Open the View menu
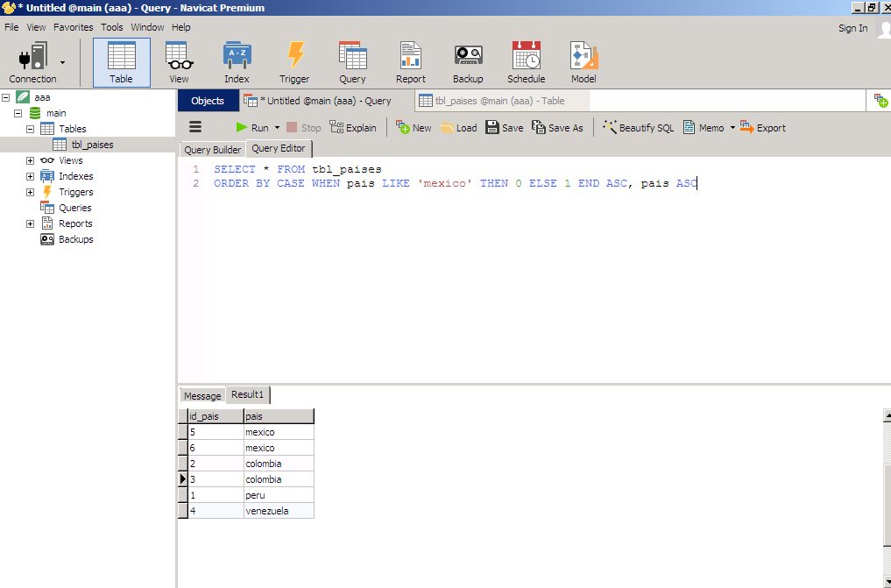891x588 pixels. (36, 27)
